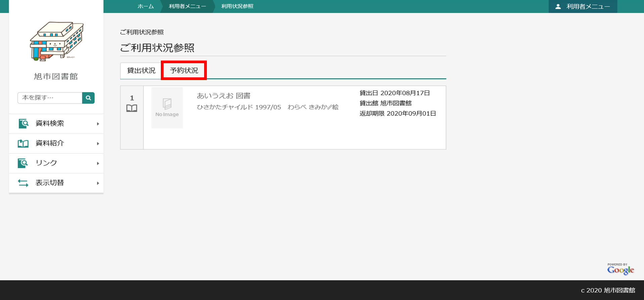
Task: Click the 表示切替 swap arrows icon
Action: 23,183
